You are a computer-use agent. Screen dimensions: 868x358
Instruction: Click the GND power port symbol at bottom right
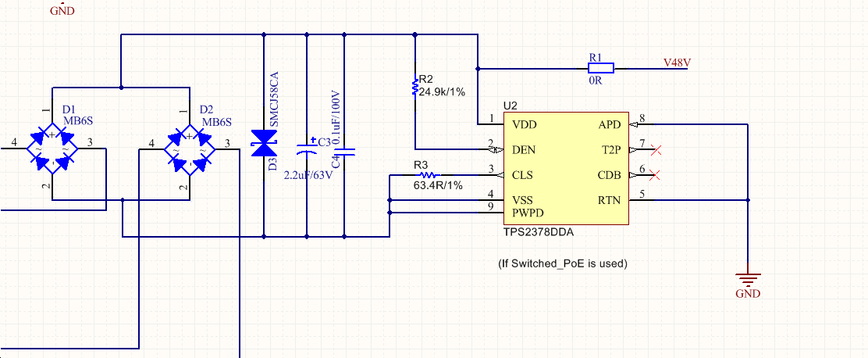coord(748,279)
